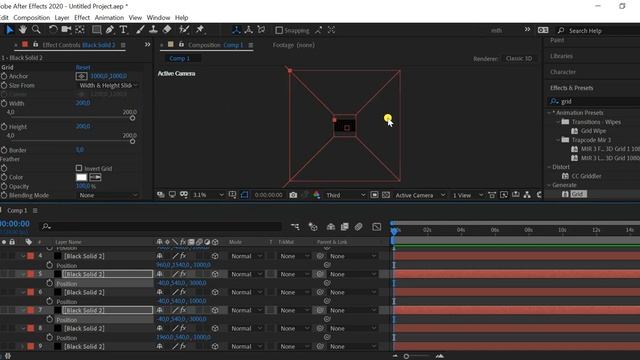
Task: Toggle the Opacity stopwatch
Action: [4, 187]
